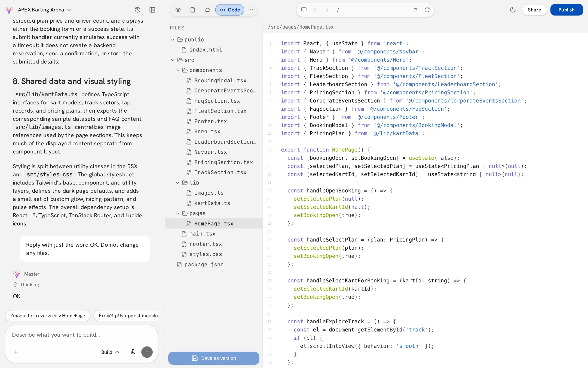
Task: Open the cloud view icon
Action: (207, 10)
